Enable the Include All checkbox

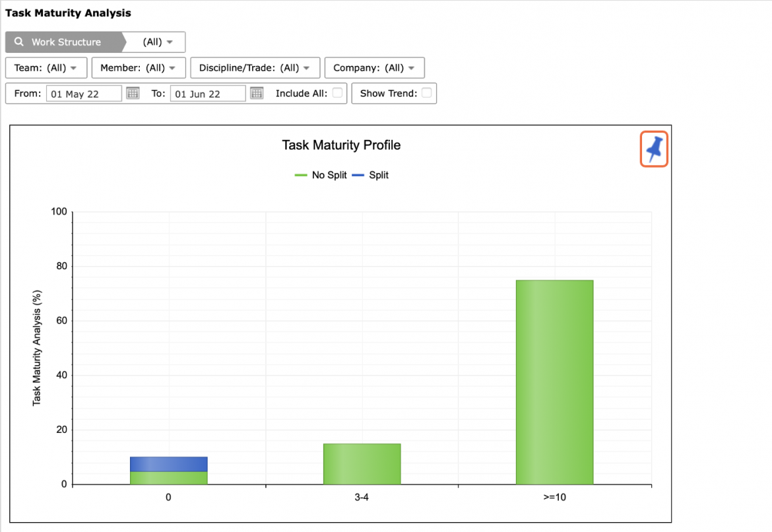[x=337, y=92]
